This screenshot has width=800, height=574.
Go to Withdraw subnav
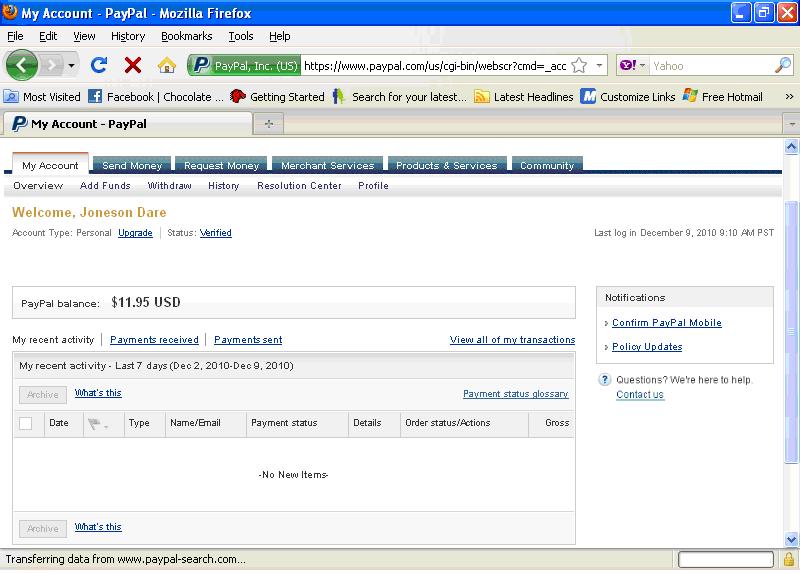(x=169, y=186)
